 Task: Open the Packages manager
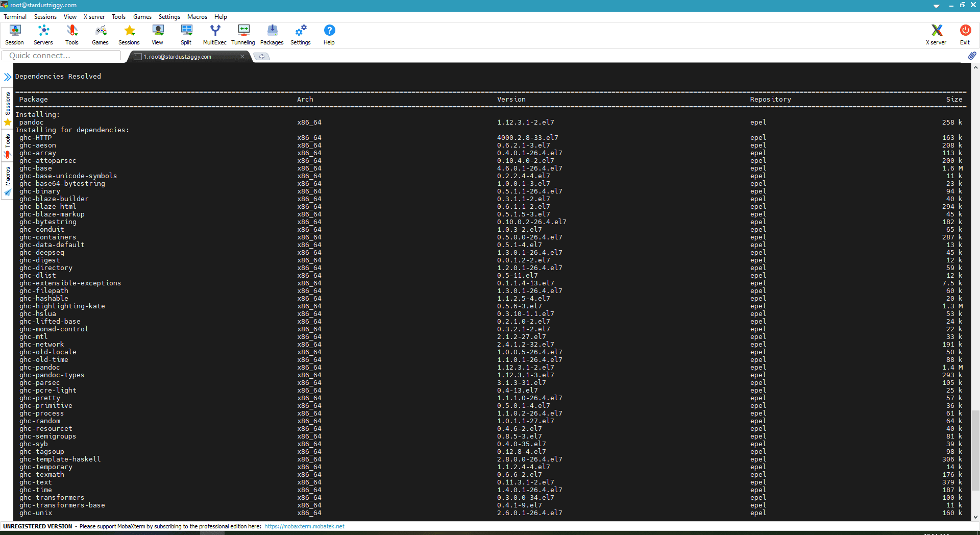tap(272, 35)
